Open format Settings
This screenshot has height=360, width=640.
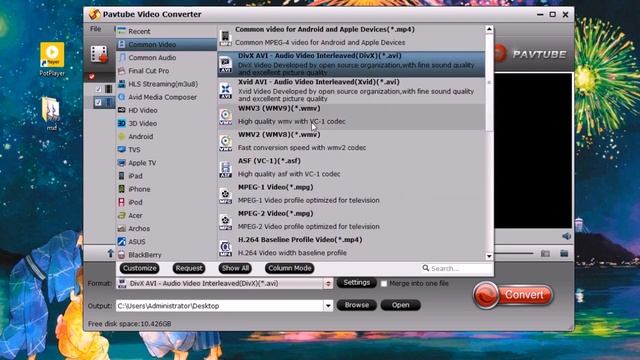[357, 282]
